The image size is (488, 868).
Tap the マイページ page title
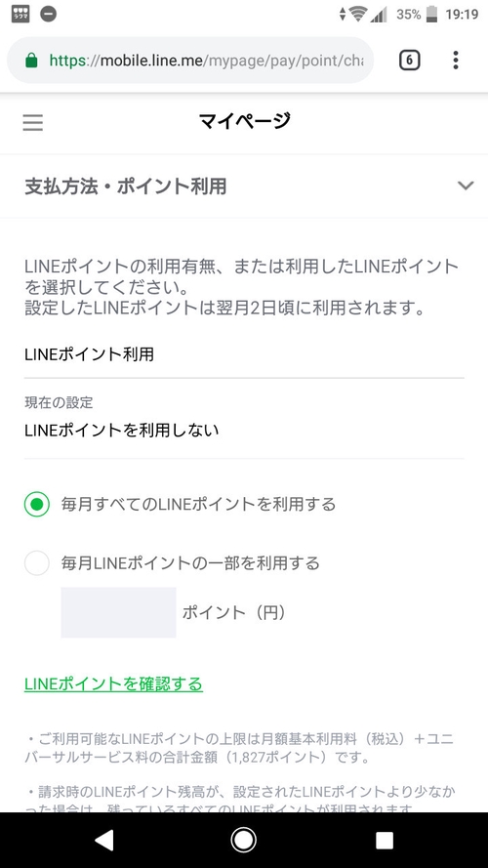coord(245,120)
